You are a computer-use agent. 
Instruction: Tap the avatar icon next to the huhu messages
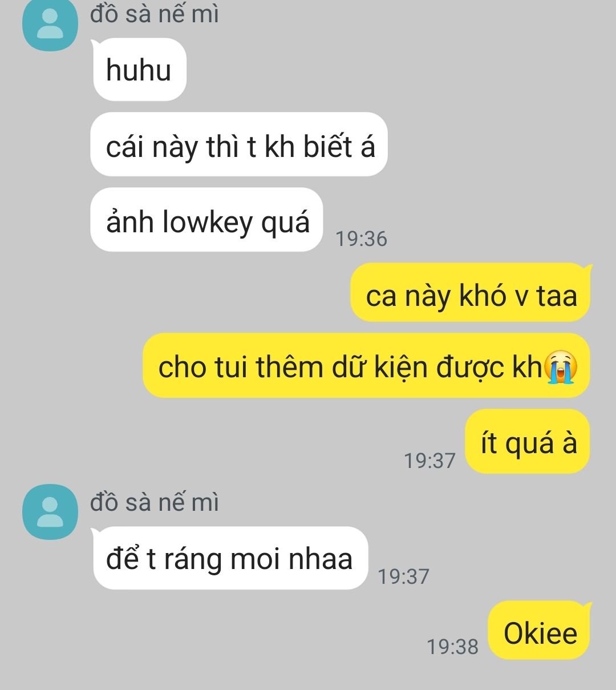50,25
